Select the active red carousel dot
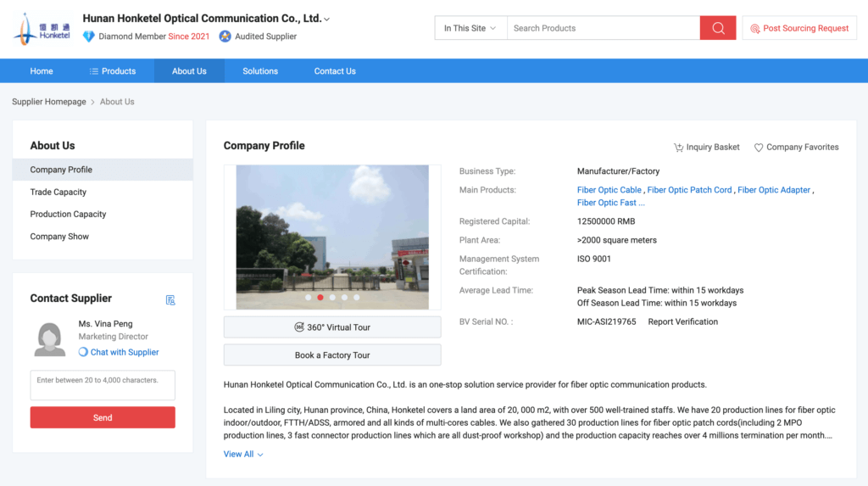Image resolution: width=868 pixels, height=486 pixels. [x=320, y=298]
